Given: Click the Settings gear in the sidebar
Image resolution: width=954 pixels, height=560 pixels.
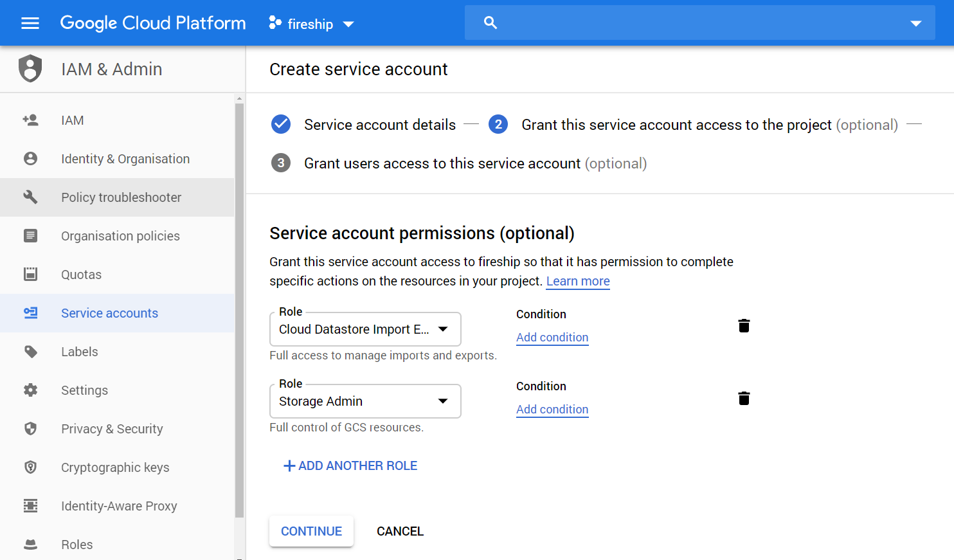Looking at the screenshot, I should coord(30,390).
